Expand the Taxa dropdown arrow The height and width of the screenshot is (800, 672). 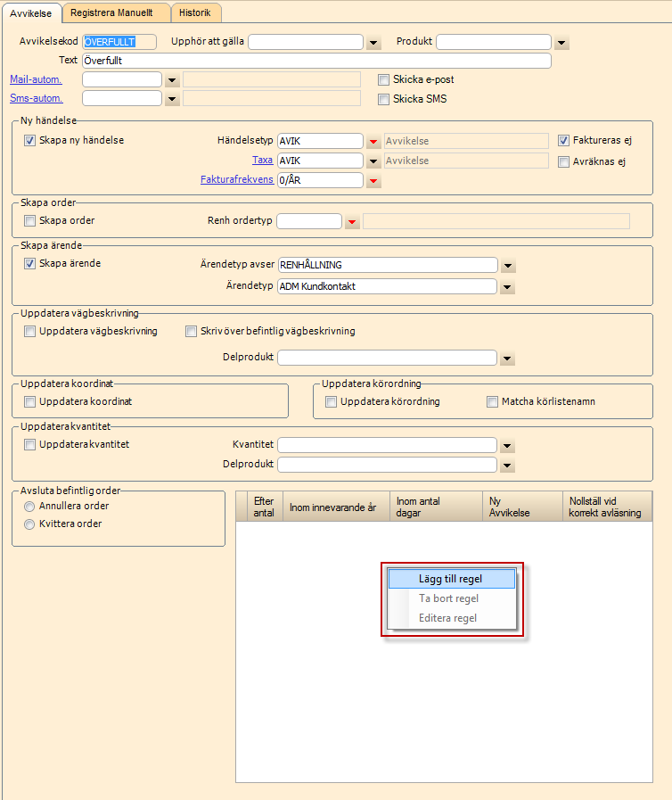(373, 161)
